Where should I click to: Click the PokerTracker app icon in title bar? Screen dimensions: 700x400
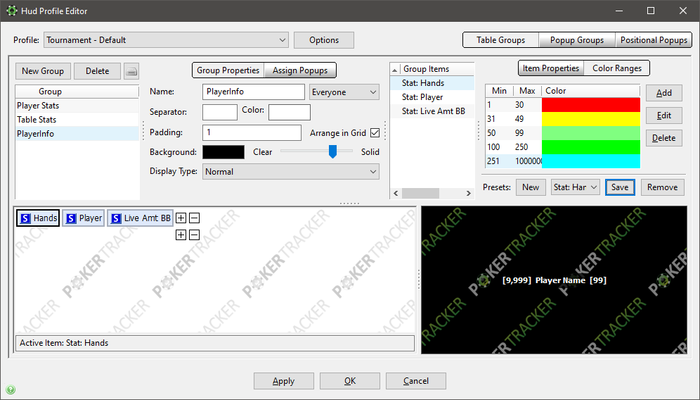pyautogui.click(x=12, y=11)
